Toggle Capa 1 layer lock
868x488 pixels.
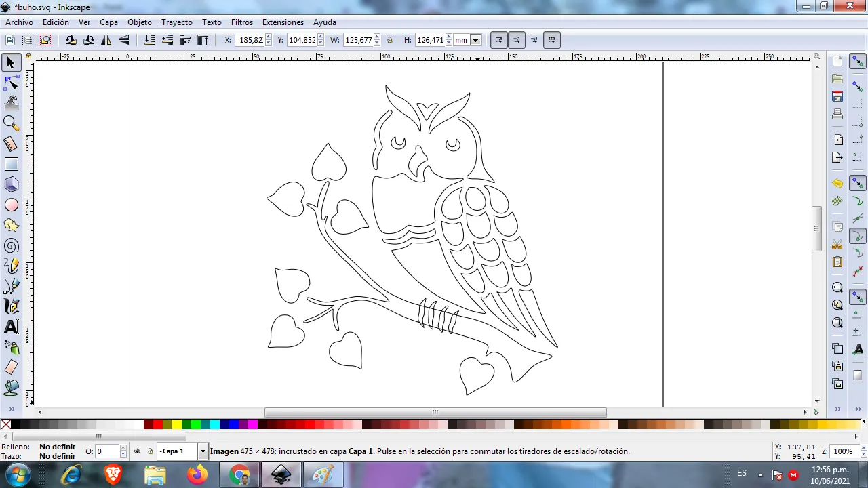coord(150,451)
